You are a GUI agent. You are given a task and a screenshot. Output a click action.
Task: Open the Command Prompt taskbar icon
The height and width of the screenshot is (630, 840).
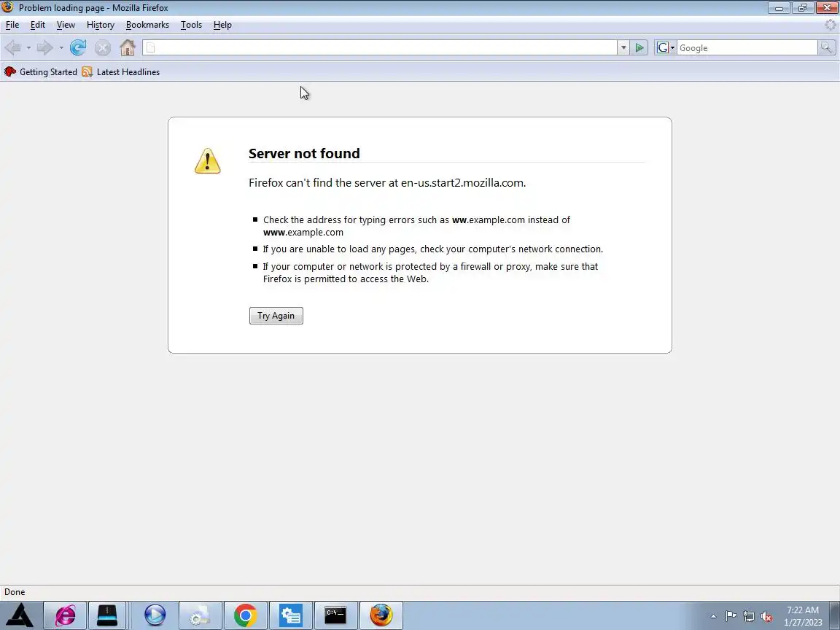click(x=335, y=615)
